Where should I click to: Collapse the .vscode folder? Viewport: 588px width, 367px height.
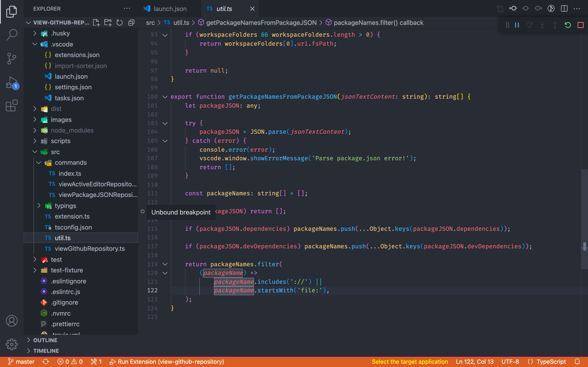click(x=35, y=44)
